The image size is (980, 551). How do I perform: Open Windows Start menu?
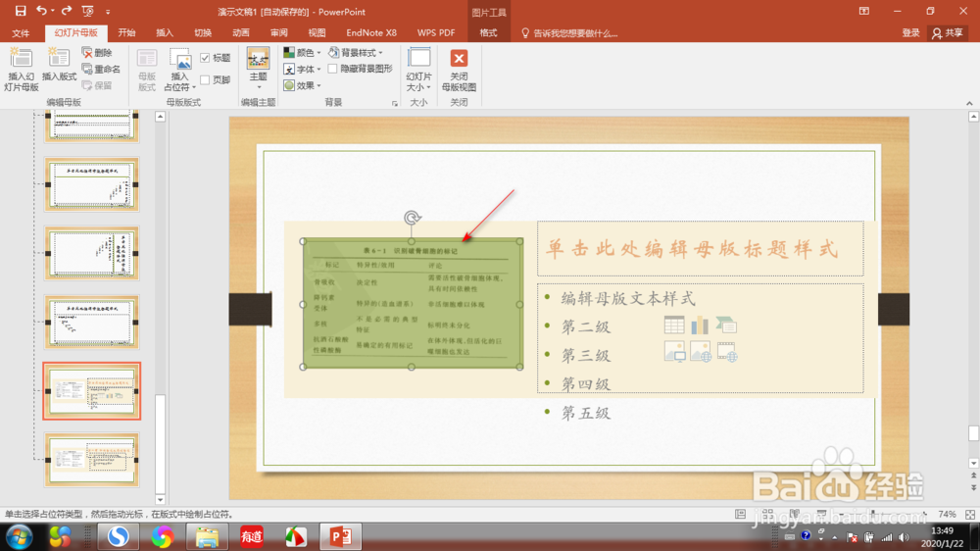20,536
